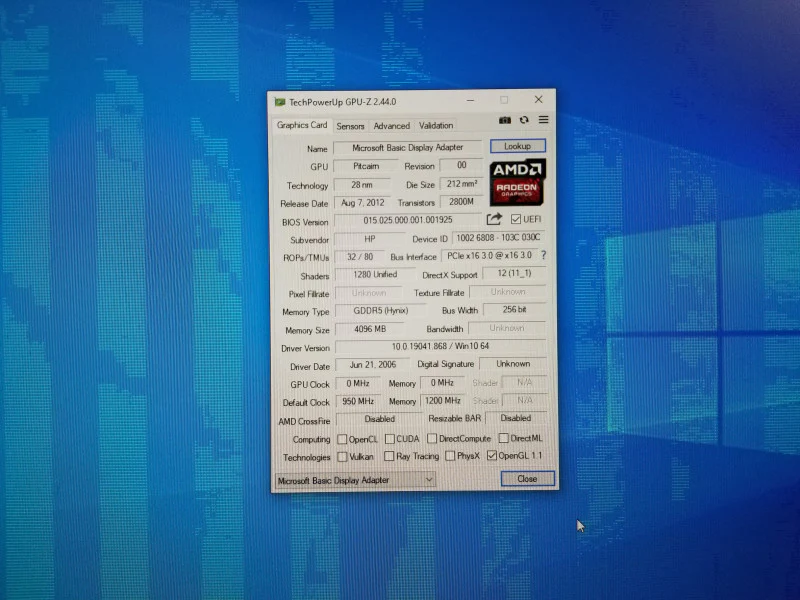Image resolution: width=800 pixels, height=600 pixels.
Task: Click the Bus Interface question mark
Action: pyautogui.click(x=544, y=255)
